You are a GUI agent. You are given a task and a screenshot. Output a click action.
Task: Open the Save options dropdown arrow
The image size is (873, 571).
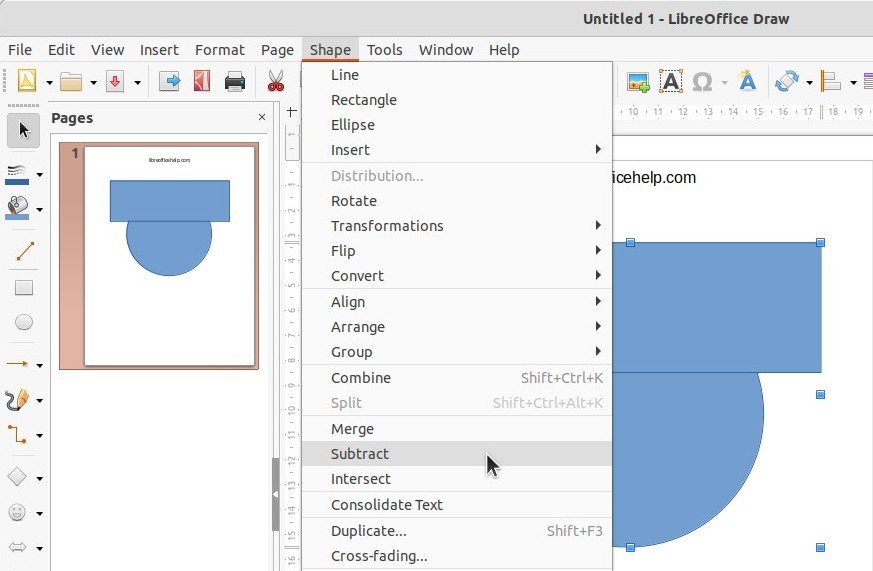[x=137, y=83]
